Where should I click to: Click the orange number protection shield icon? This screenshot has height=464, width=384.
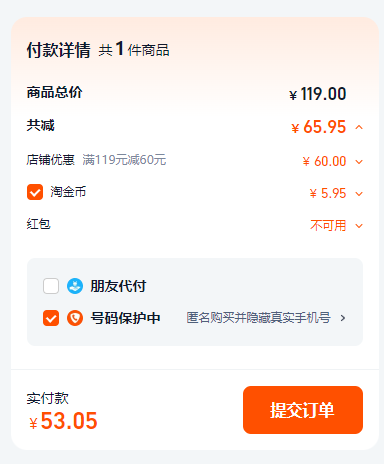75,318
